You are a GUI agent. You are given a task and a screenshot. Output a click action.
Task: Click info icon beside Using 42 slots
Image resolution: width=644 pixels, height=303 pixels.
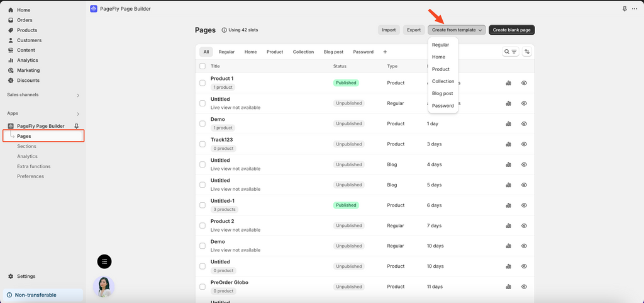tap(224, 30)
